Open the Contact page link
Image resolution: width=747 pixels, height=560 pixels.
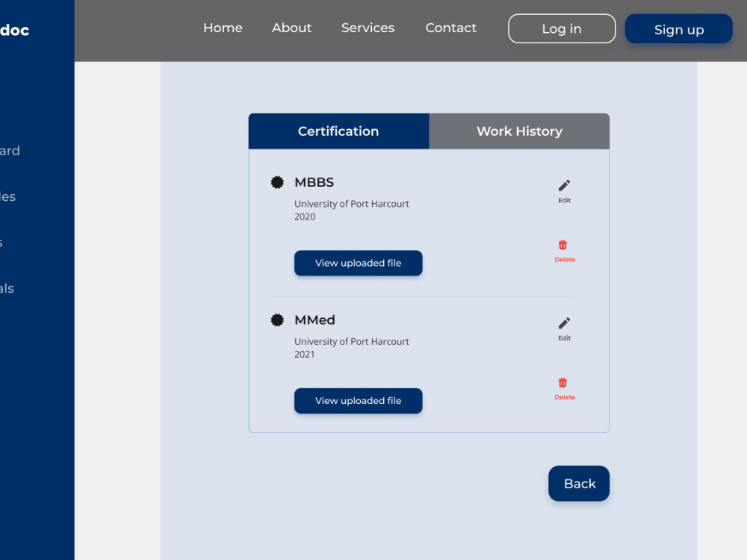[450, 28]
